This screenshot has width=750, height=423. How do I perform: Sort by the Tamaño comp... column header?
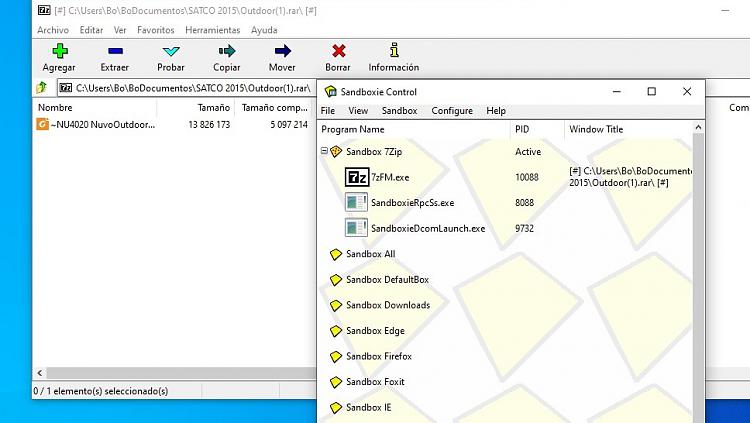click(274, 108)
